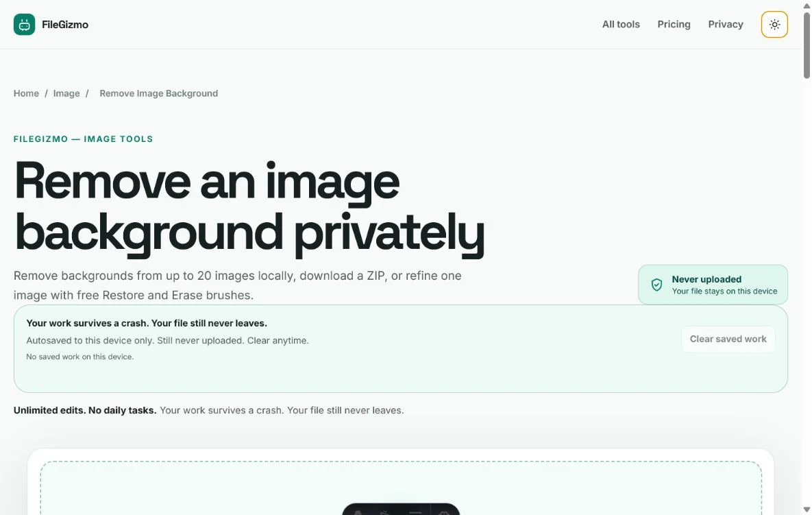Open the All tools menu item

coord(620,25)
